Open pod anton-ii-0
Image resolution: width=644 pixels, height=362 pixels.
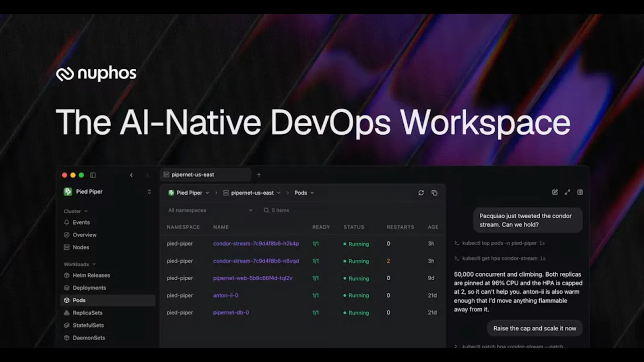pyautogui.click(x=226, y=296)
